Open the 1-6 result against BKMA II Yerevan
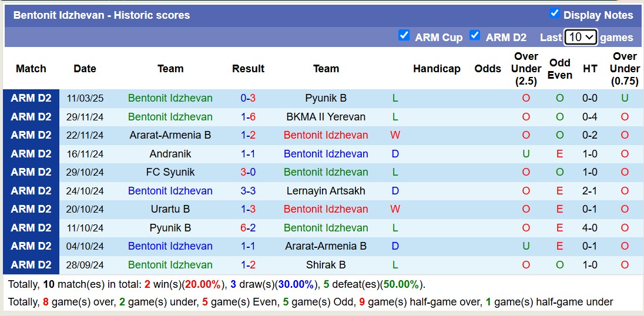Image resolution: width=644 pixels, height=316 pixels. click(248, 117)
